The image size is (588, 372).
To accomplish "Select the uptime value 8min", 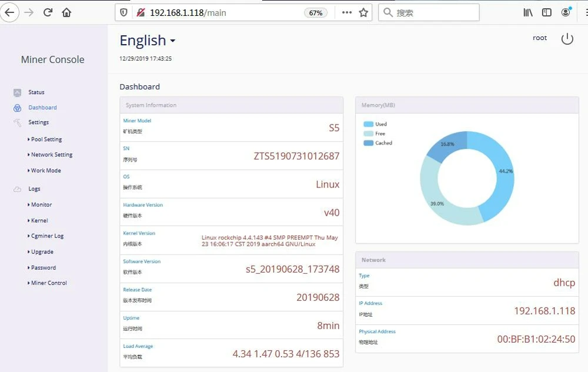I will click(328, 326).
